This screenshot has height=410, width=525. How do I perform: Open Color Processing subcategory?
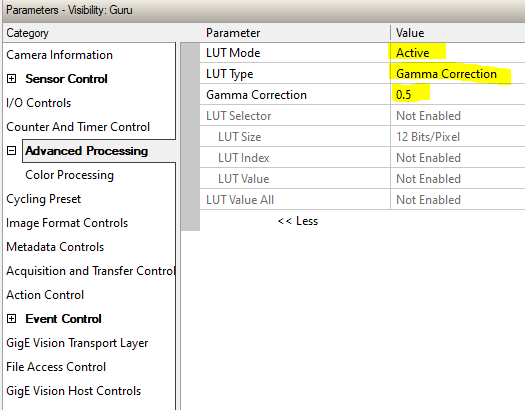(x=70, y=175)
